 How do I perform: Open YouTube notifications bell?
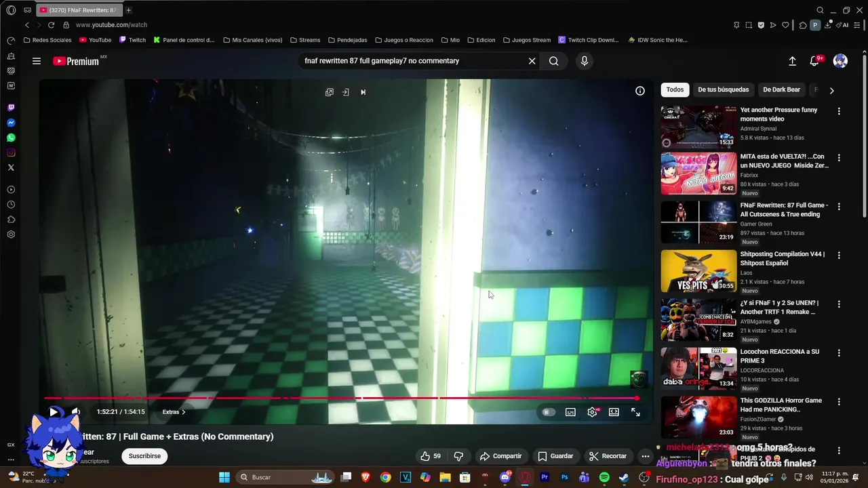point(815,61)
